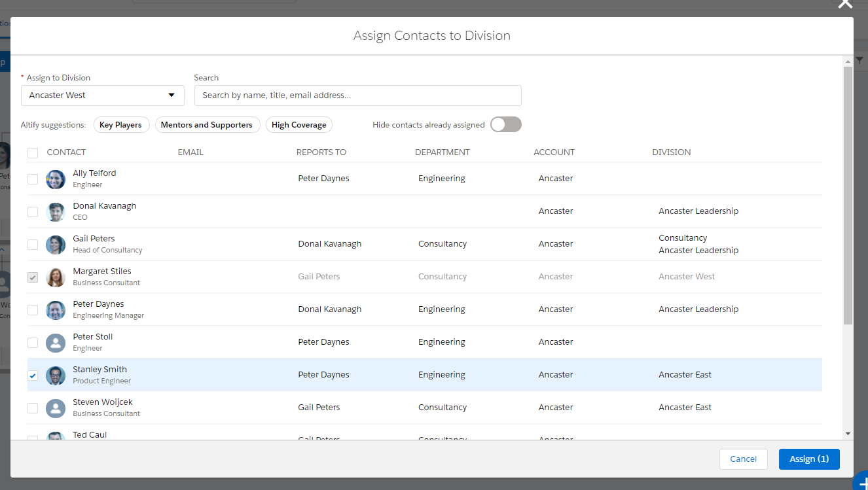
Task: Uncheck the Stanley Smith checkbox
Action: 33,376
